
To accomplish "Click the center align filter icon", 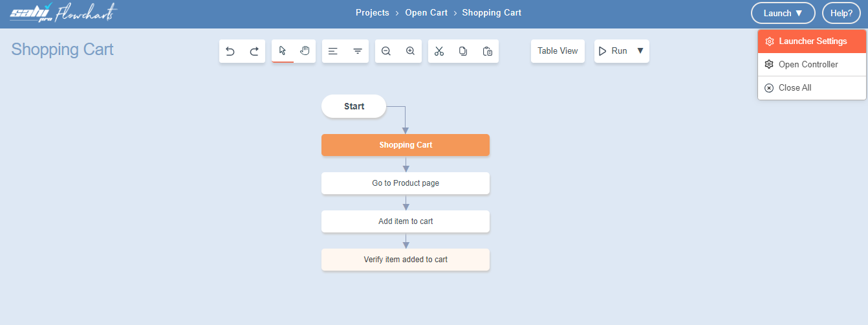I will pos(358,51).
